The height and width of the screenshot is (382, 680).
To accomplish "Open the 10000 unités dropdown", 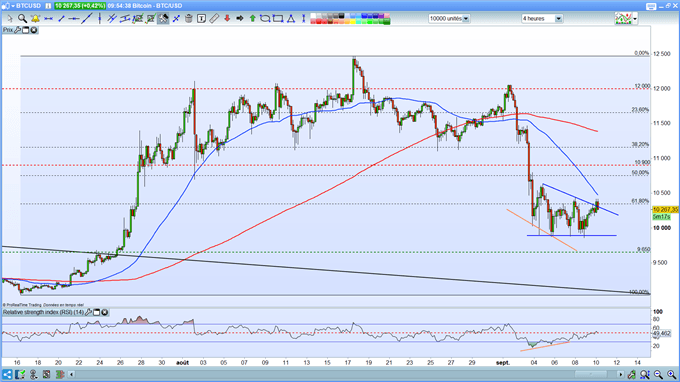I will coord(449,19).
